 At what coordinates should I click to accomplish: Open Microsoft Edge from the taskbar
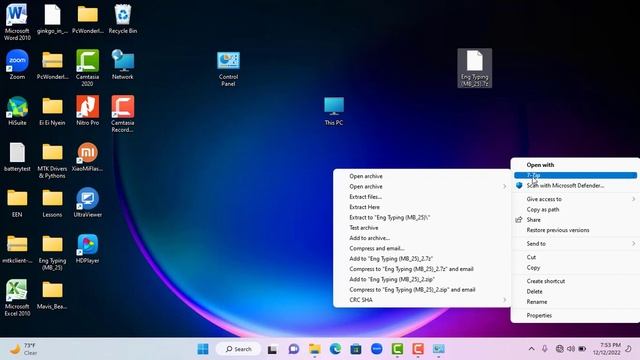(336, 349)
